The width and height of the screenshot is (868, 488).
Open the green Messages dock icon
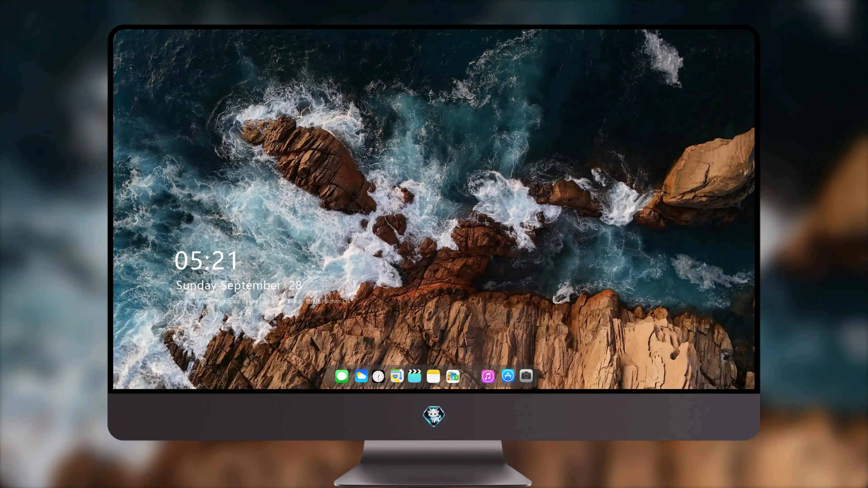tap(342, 376)
